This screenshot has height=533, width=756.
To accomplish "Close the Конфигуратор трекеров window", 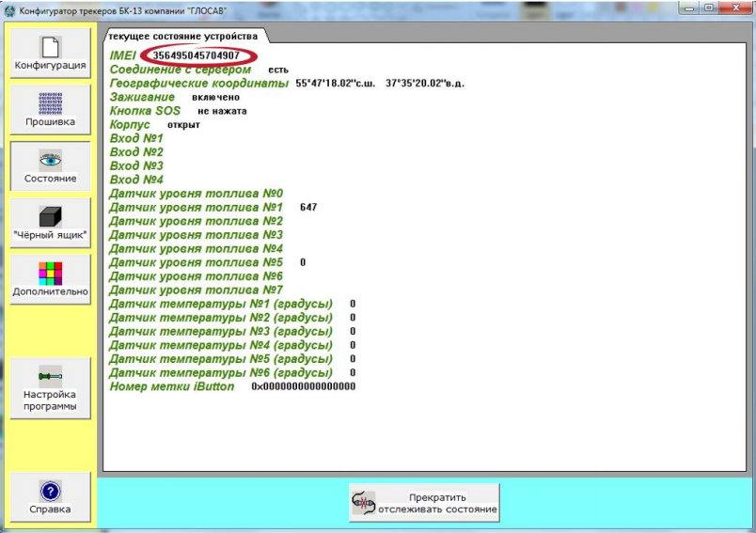I will tap(735, 8).
